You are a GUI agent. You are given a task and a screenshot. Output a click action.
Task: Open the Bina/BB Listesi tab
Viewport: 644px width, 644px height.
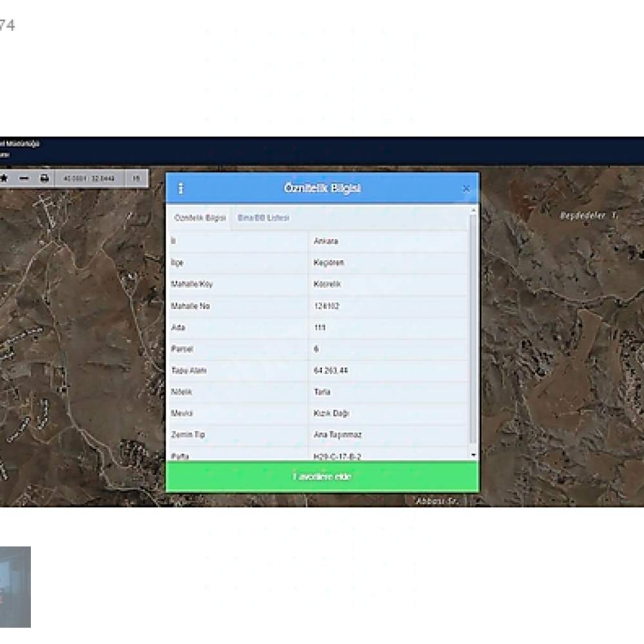263,218
